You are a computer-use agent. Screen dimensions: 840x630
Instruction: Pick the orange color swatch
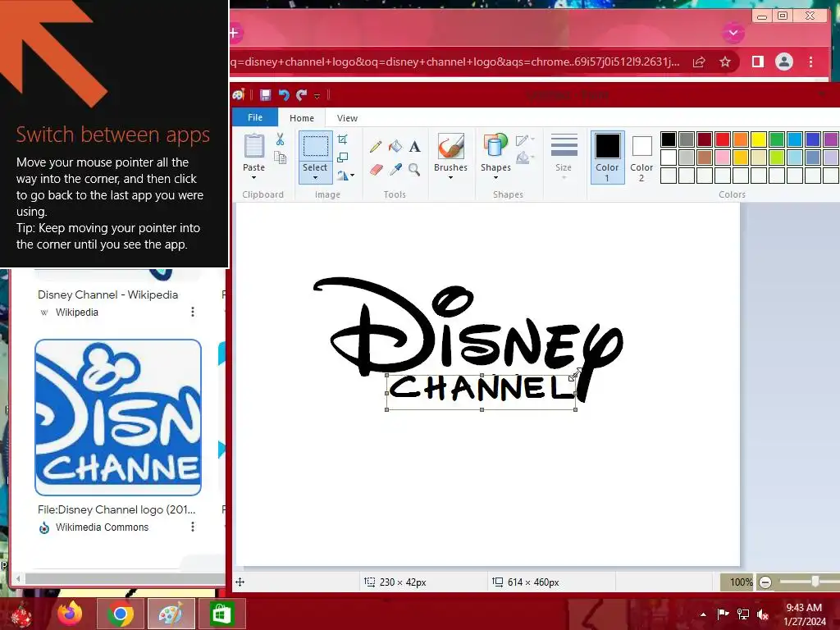click(x=741, y=139)
